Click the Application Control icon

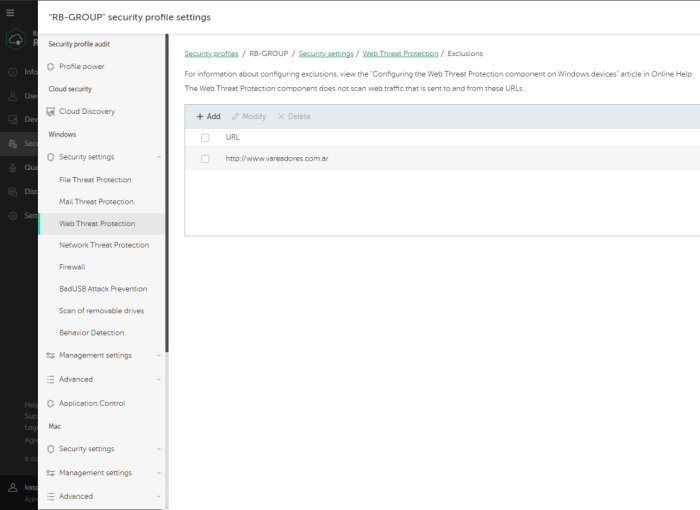tap(50, 404)
